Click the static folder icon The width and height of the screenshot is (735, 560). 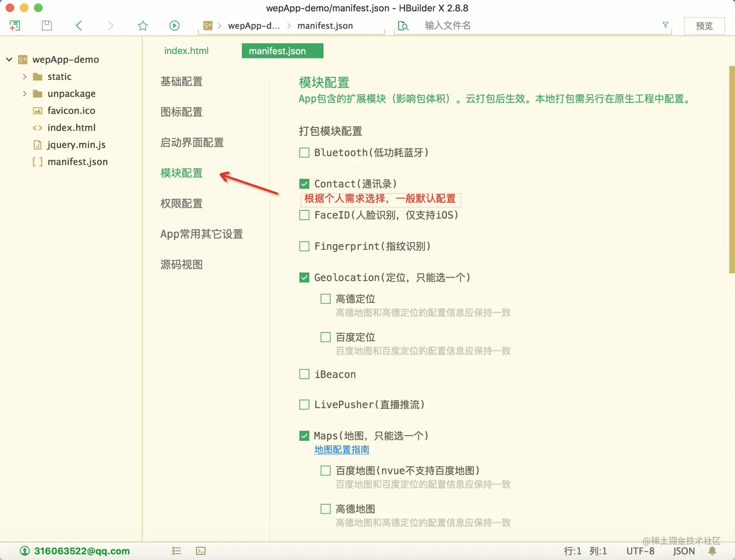37,77
